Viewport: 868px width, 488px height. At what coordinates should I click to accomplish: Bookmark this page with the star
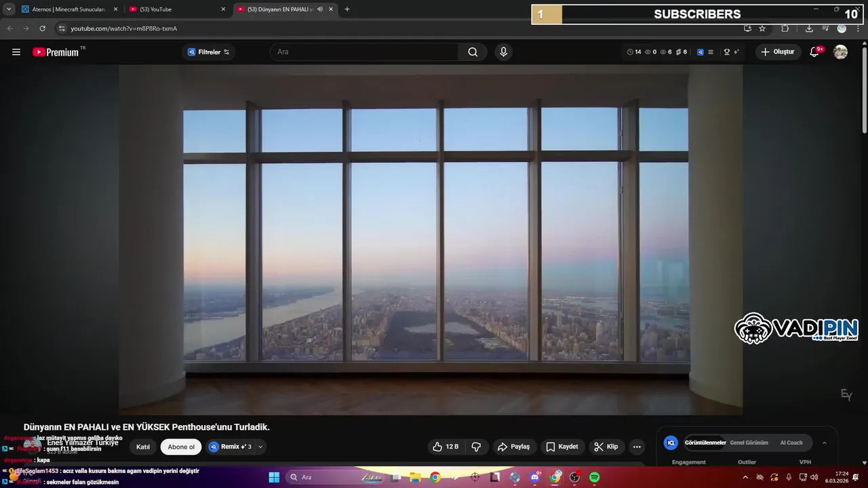point(762,28)
